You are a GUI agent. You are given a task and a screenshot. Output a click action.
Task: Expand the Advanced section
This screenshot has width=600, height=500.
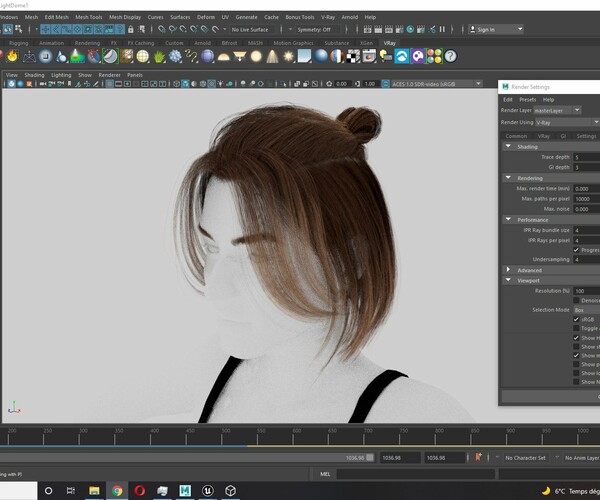508,270
